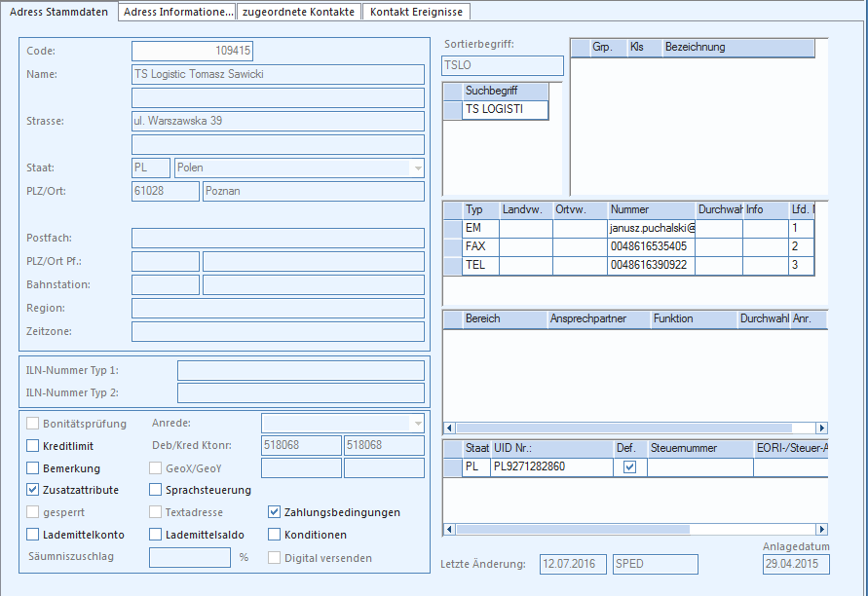This screenshot has width=868, height=596.
Task: Toggle the Def. checkbox for PL9271282860
Action: coord(629,467)
